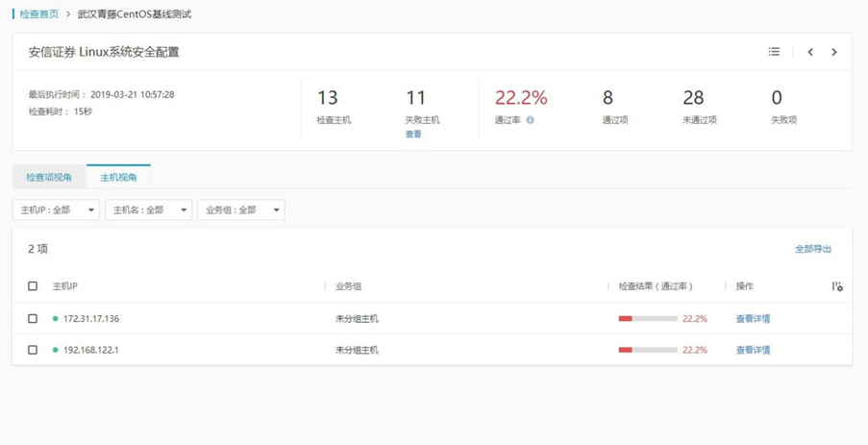Click pass-rate progress bar for 192.168.122.1
The width and height of the screenshot is (868, 445).
pos(648,351)
